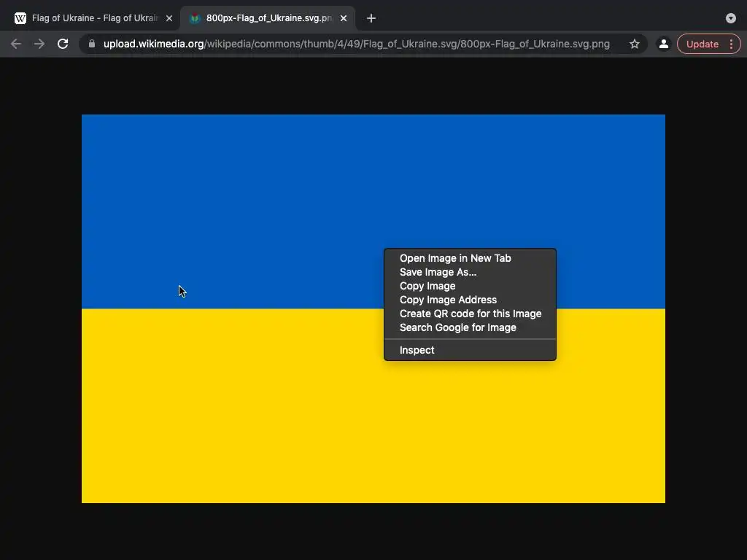
Task: Reload the current page
Action: point(63,44)
